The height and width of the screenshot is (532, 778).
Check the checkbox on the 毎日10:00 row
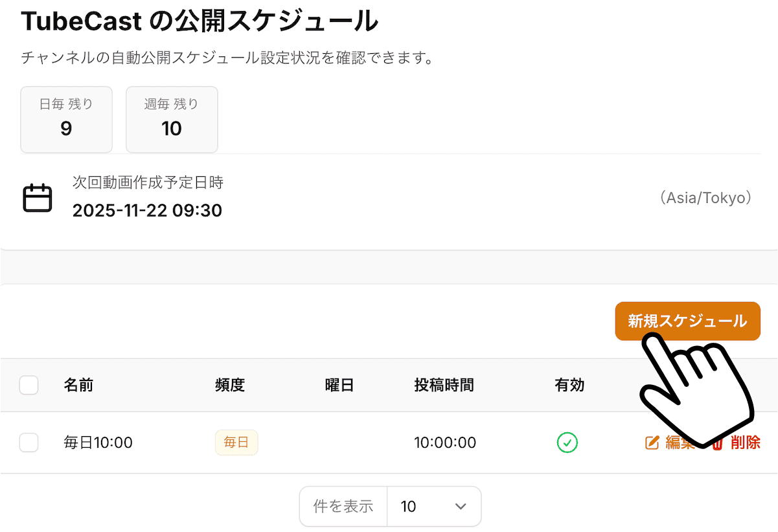(29, 443)
